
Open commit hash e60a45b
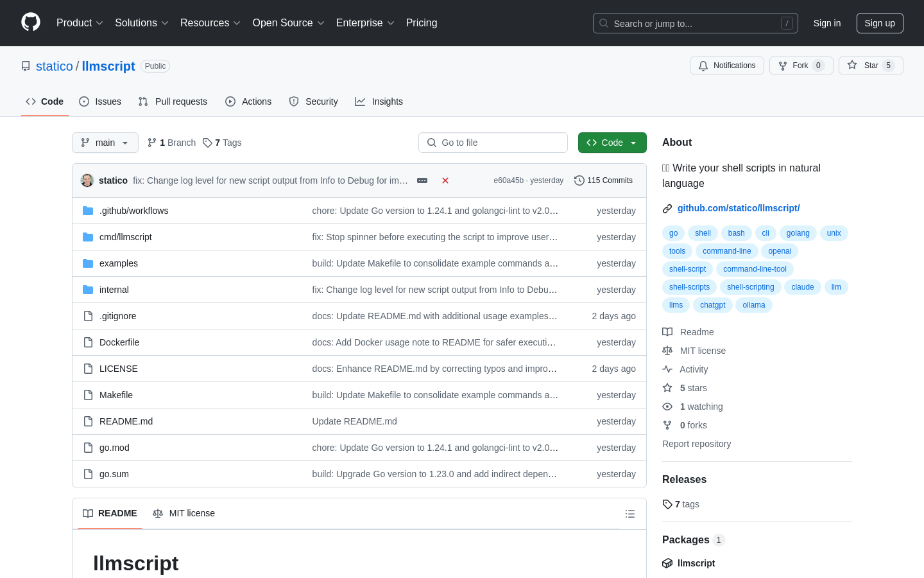pyautogui.click(x=509, y=180)
